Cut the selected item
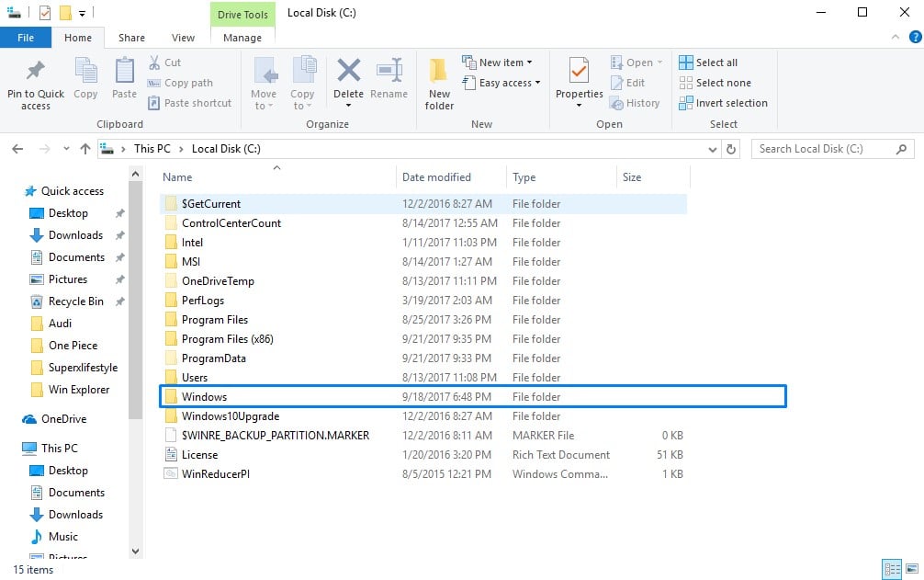 (165, 63)
